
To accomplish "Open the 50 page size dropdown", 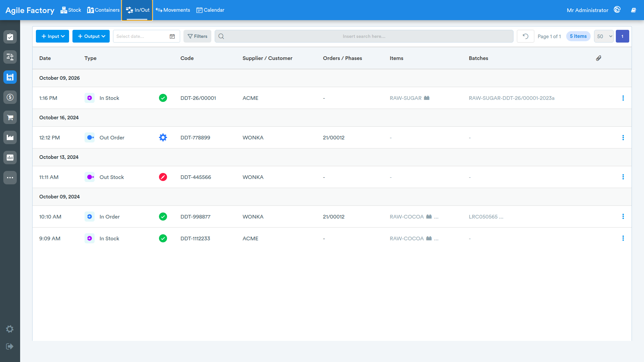I will [x=604, y=36].
